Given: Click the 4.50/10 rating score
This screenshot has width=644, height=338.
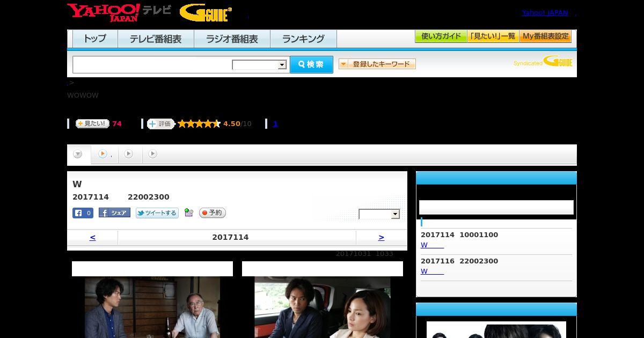Looking at the screenshot, I should 237,124.
